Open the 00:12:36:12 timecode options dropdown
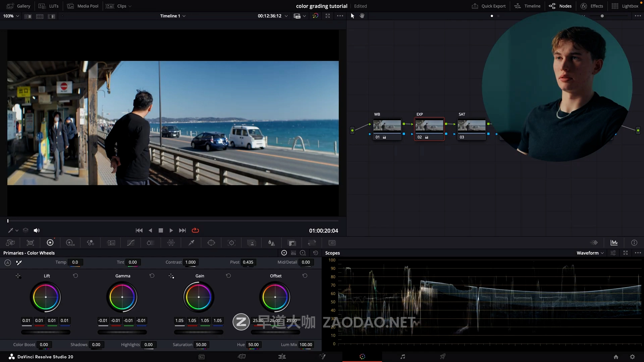This screenshot has height=362, width=644. (286, 16)
